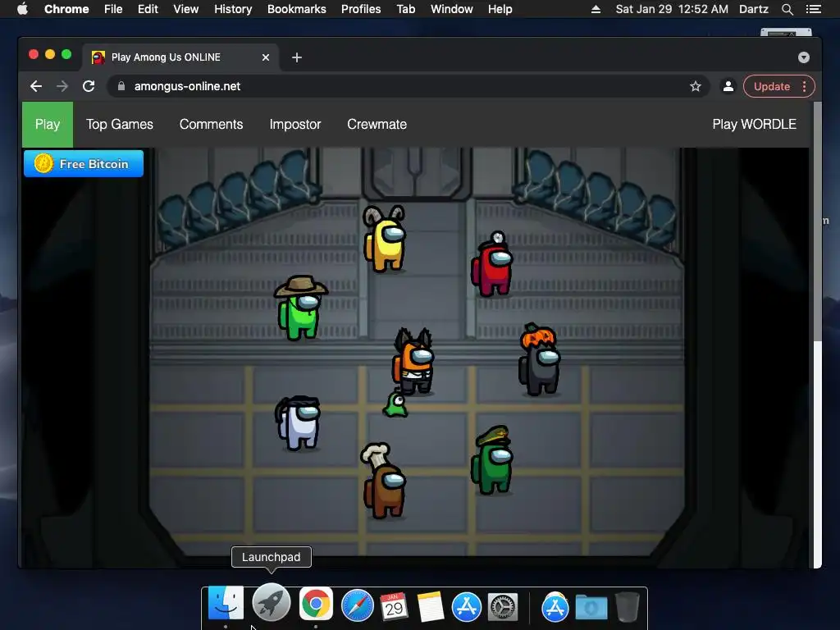Image resolution: width=840 pixels, height=630 pixels.
Task: Open Control Center list icon
Action: (813, 9)
